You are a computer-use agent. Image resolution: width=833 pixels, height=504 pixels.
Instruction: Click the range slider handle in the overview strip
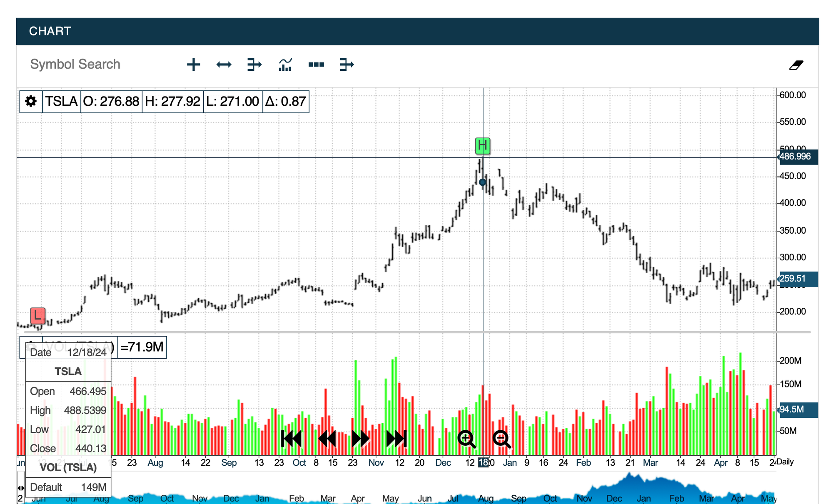[20, 488]
